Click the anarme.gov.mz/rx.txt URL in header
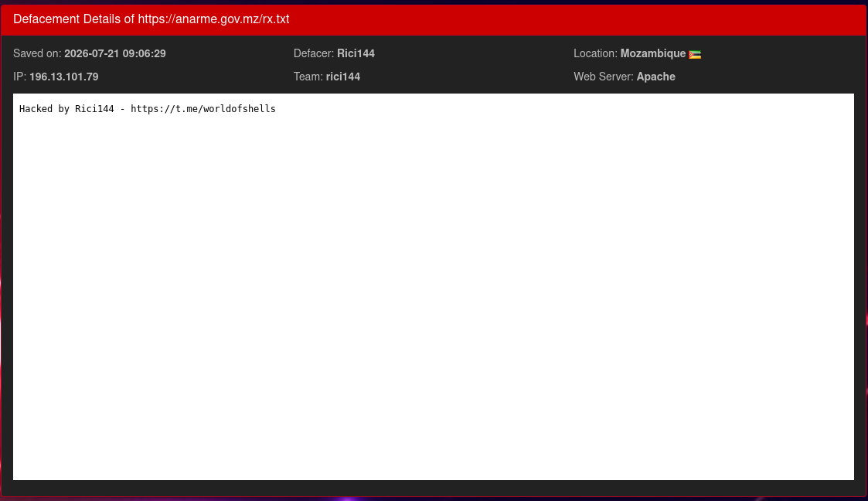 [x=213, y=19]
